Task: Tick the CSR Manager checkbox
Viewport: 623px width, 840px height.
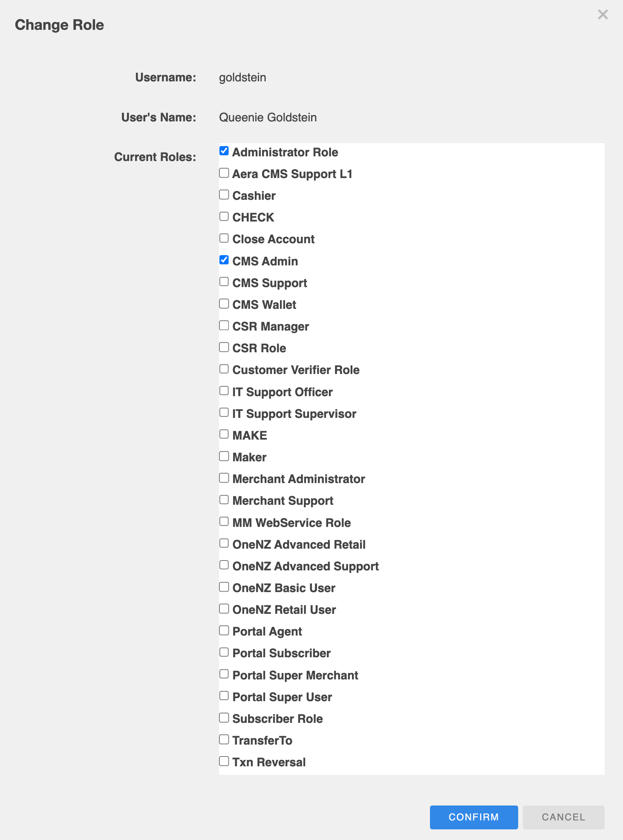Action: click(x=224, y=325)
